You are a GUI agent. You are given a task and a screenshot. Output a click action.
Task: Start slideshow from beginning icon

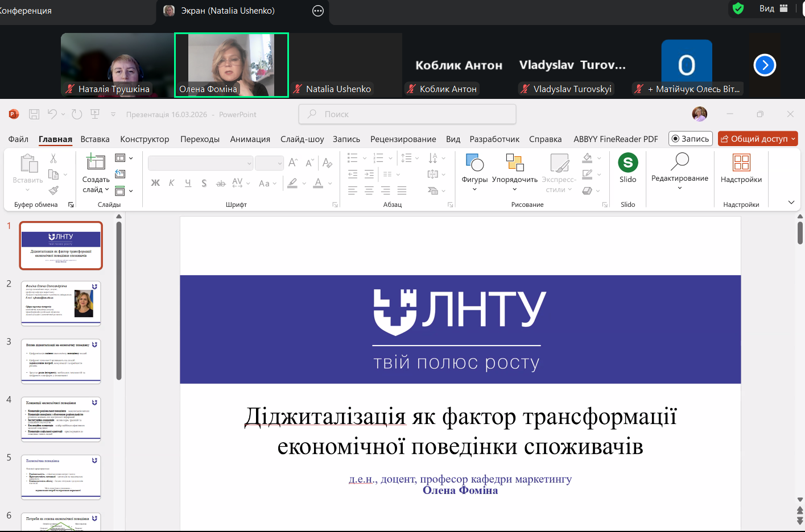click(x=95, y=114)
